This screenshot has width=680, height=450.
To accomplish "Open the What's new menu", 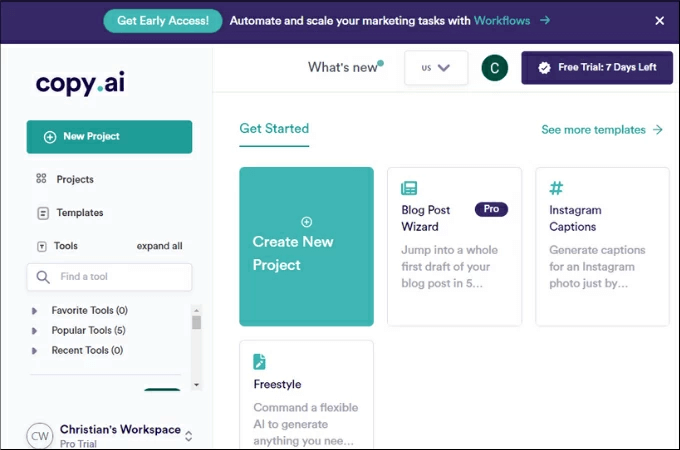I will [x=344, y=68].
